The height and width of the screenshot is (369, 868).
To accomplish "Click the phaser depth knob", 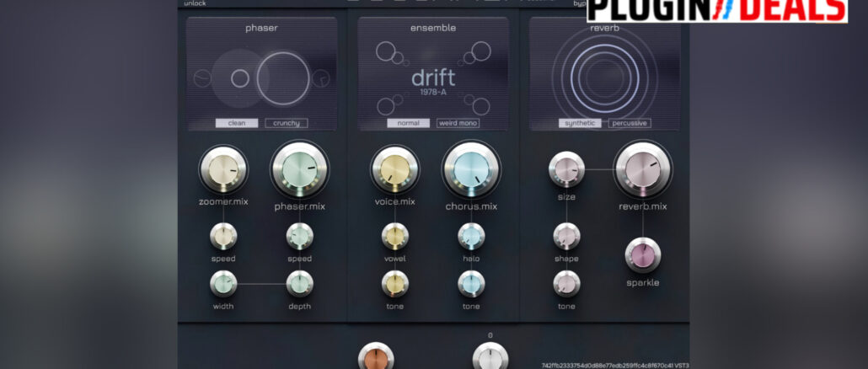I will [300, 284].
